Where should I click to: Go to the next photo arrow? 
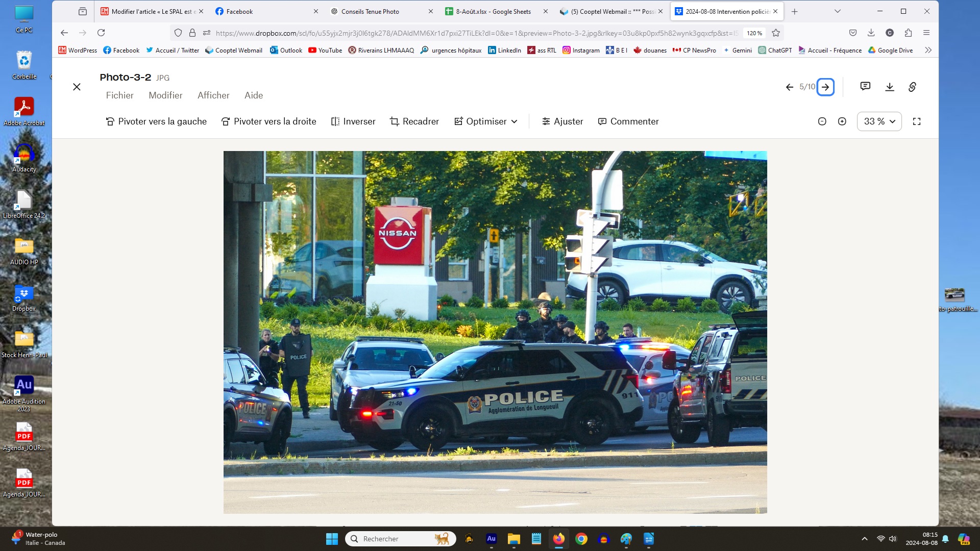[x=825, y=87]
